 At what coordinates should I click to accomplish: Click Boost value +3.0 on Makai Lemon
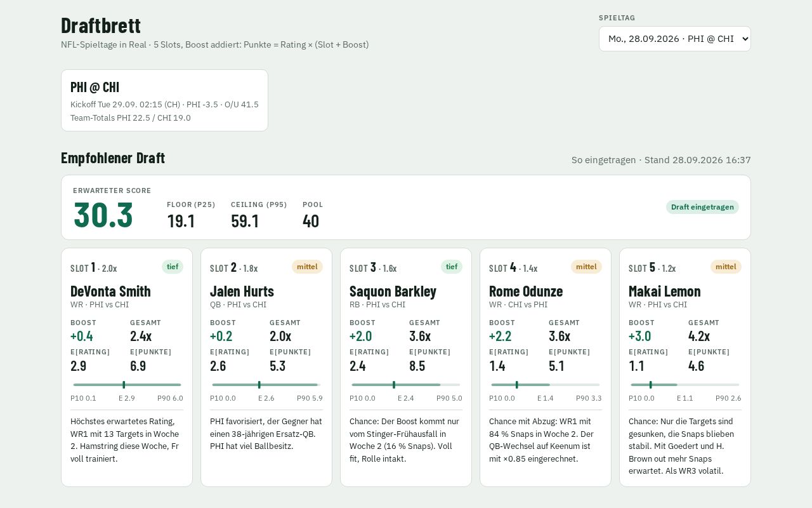point(639,336)
